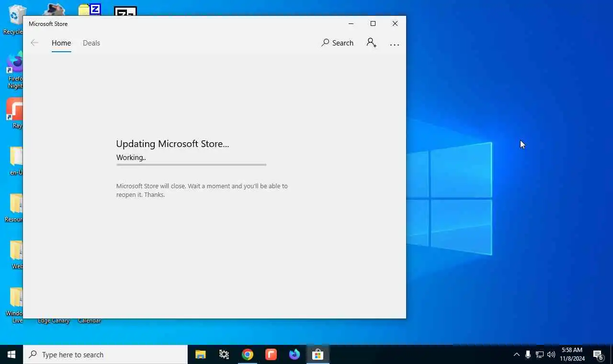Open the clock showing 5:58 AM

point(572,354)
